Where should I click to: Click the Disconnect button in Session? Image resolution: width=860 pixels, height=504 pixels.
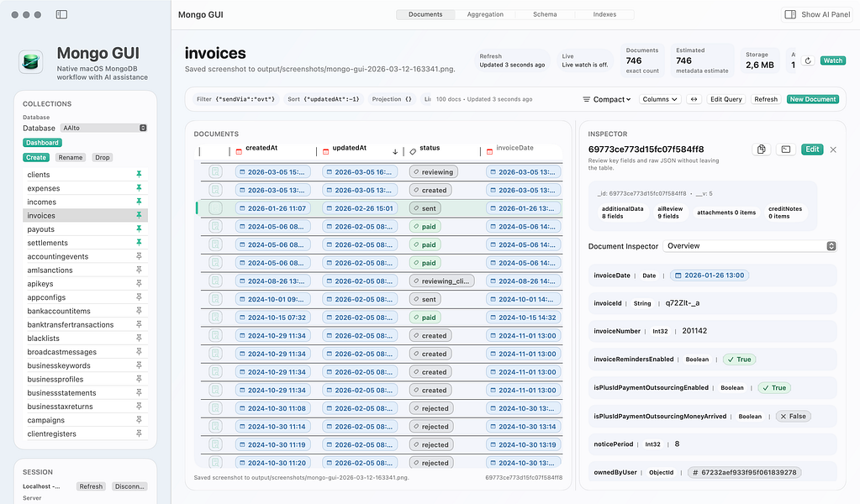[129, 486]
